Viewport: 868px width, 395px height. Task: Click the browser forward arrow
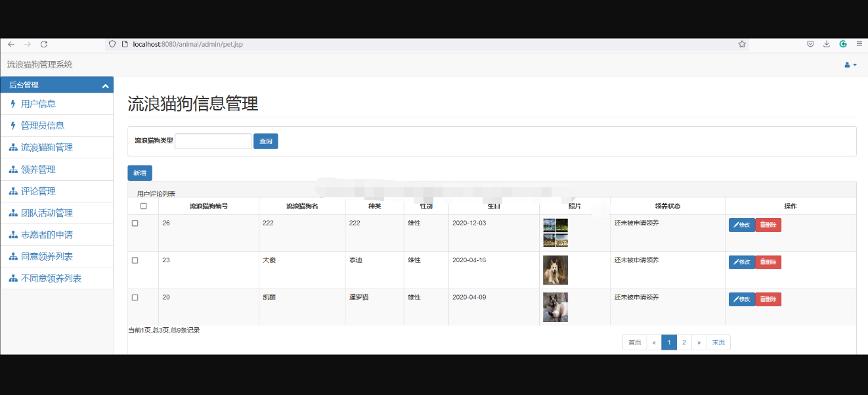tap(28, 44)
